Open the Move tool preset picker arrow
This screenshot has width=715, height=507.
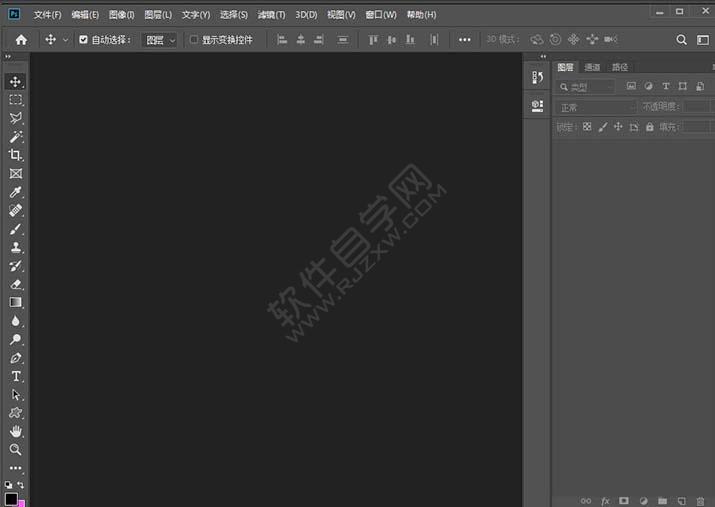[66, 40]
